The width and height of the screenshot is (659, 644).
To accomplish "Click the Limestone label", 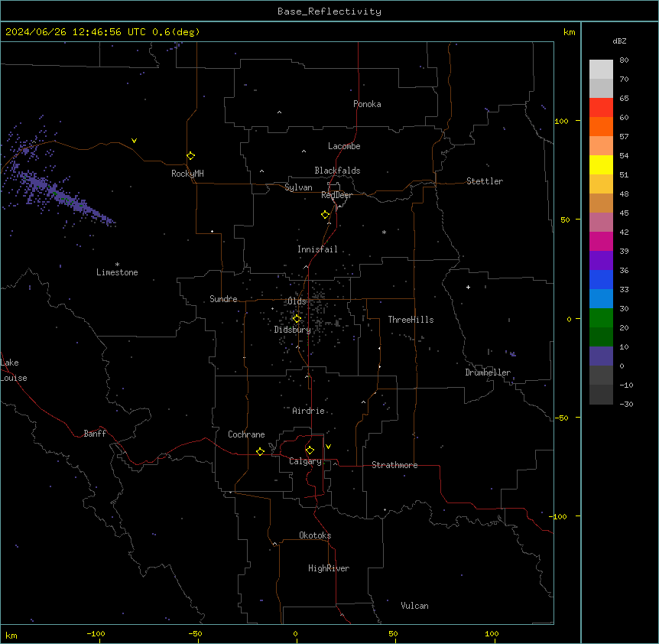I will tap(117, 272).
